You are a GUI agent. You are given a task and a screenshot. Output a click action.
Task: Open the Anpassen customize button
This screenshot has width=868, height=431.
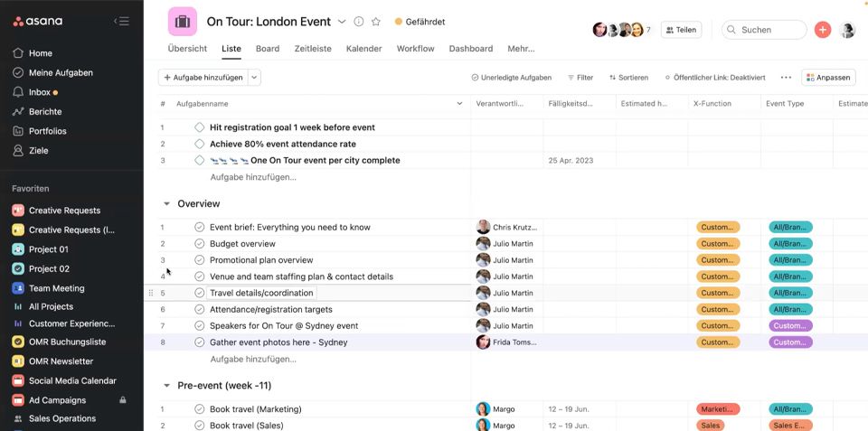pos(827,78)
